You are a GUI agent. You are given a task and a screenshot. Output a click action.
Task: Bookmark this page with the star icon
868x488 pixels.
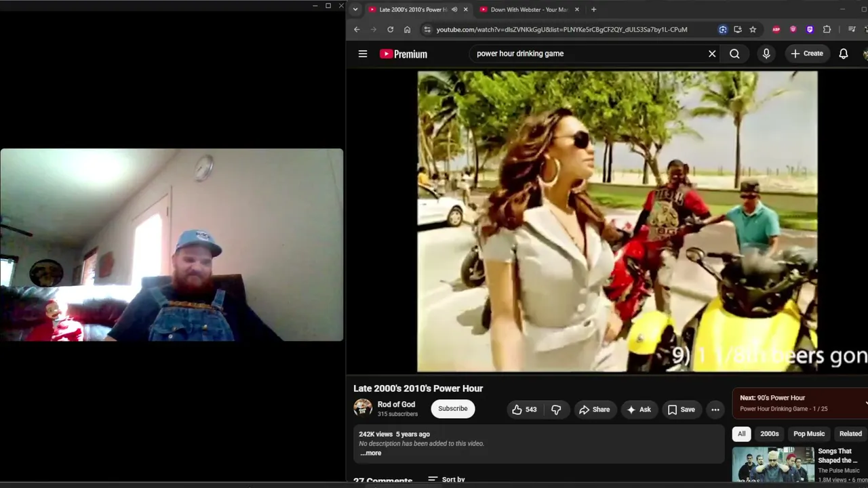point(753,29)
